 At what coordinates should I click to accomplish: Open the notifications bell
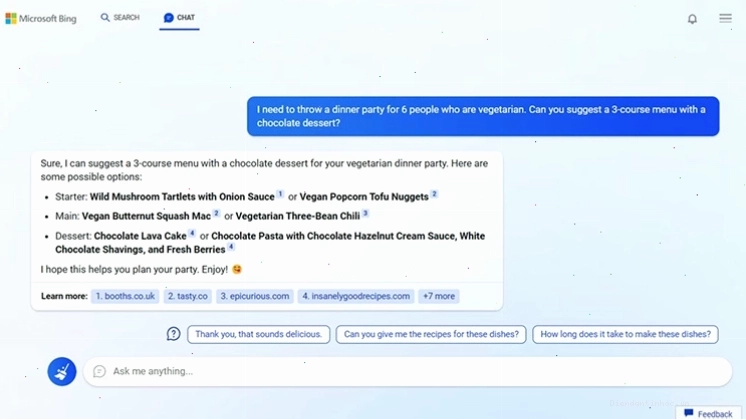pyautogui.click(x=692, y=19)
